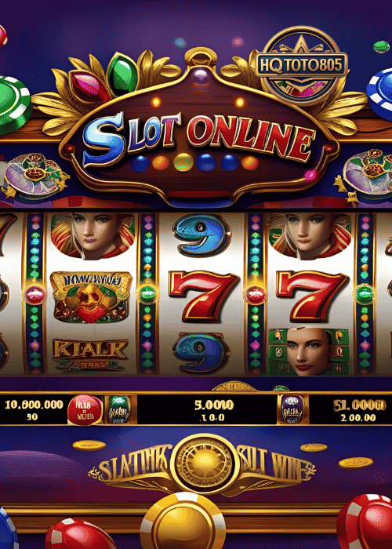Image resolution: width=392 pixels, height=549 pixels.
Task: Click the dark-haired woman card symbol
Action: 309,351
